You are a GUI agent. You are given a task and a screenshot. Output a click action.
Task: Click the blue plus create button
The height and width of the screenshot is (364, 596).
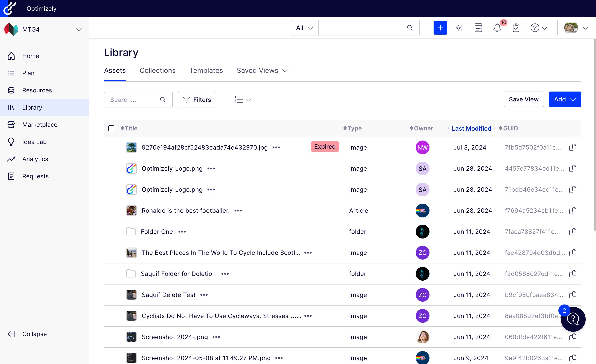[x=440, y=28]
